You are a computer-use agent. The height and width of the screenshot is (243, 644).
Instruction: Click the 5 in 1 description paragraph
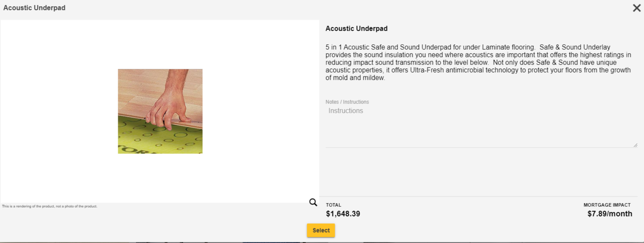pos(478,62)
